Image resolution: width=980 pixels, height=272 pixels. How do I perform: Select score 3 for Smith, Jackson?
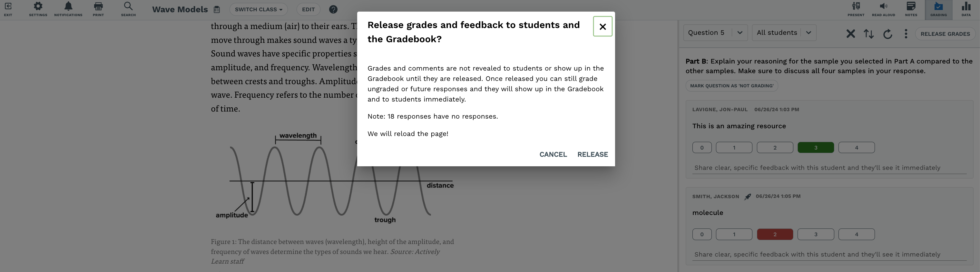[x=816, y=234]
